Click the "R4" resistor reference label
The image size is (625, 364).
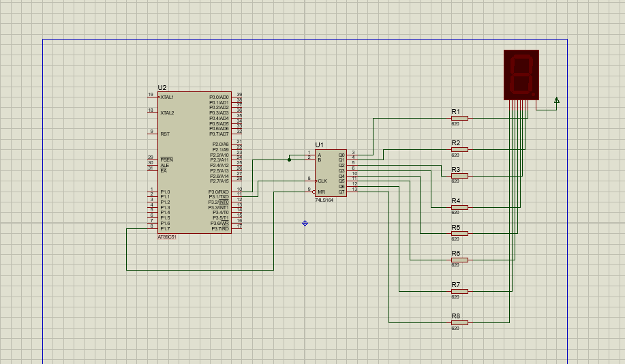455,201
